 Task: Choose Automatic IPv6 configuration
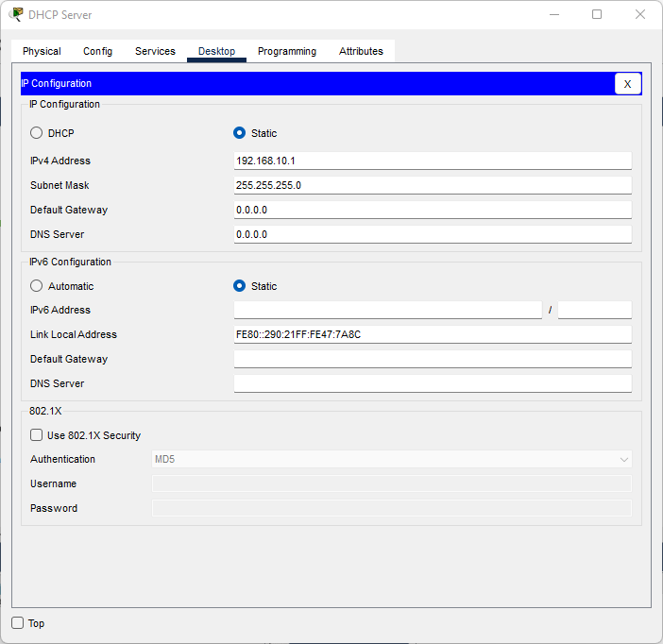[x=37, y=286]
